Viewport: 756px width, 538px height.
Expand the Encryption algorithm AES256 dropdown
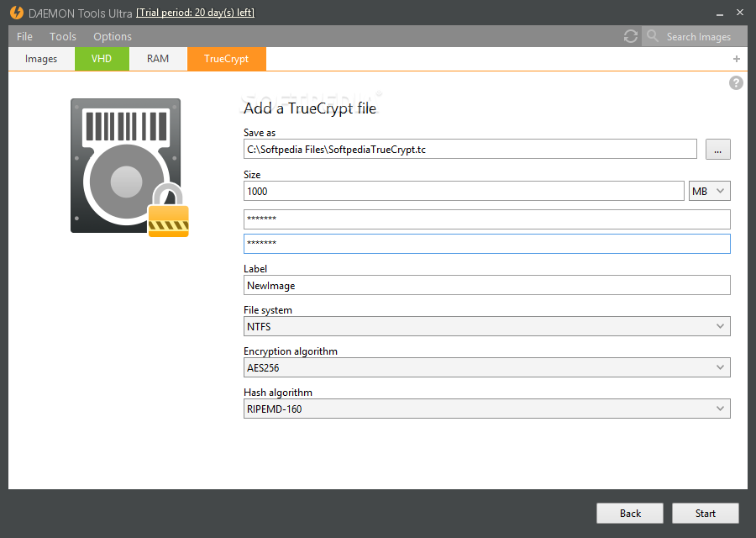pos(487,367)
